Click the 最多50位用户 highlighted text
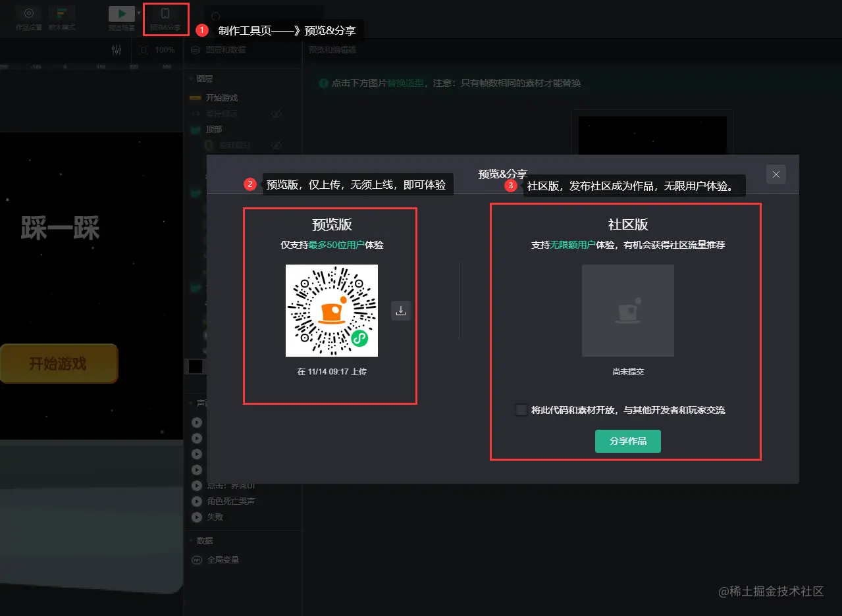 336,245
